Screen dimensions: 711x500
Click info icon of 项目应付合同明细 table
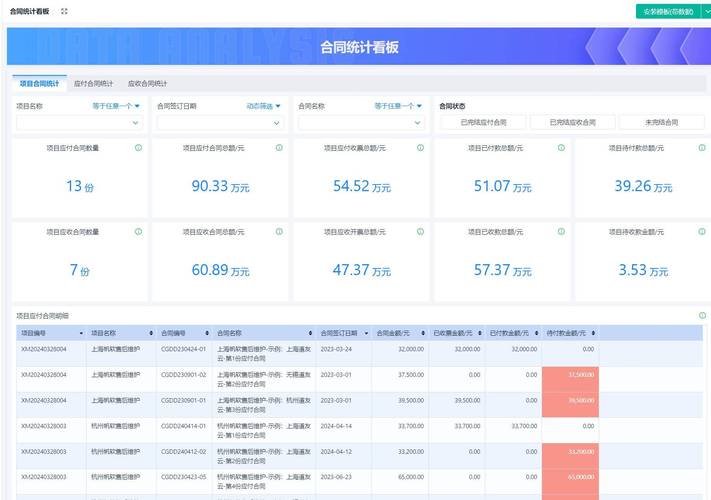point(702,316)
